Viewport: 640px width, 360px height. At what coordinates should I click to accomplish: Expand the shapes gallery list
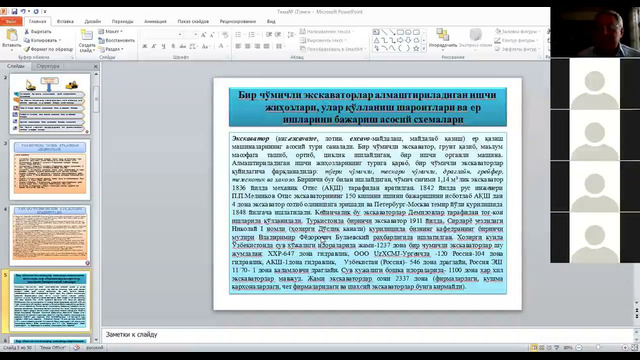(424, 49)
